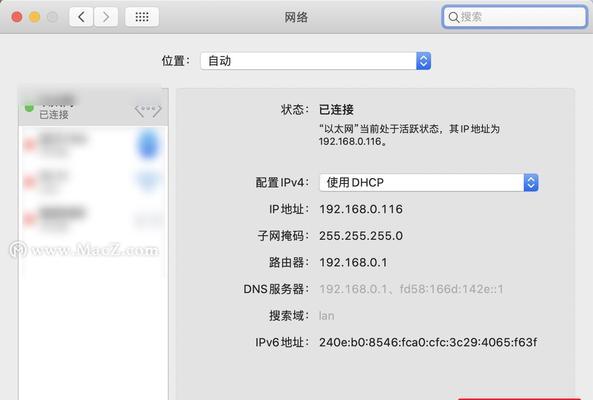Screen dimensions: 593x400
Task: Click the DNS 服务器 label
Action: pos(276,289)
